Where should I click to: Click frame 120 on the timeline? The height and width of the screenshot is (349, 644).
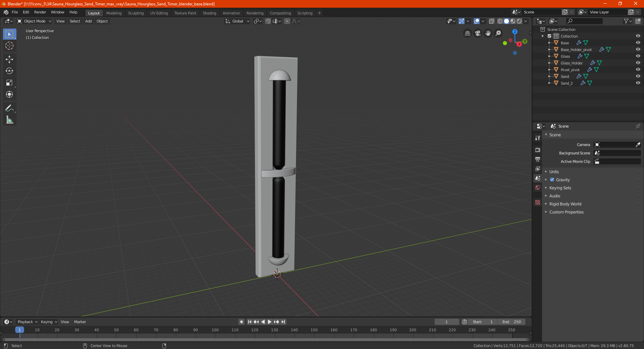click(255, 330)
